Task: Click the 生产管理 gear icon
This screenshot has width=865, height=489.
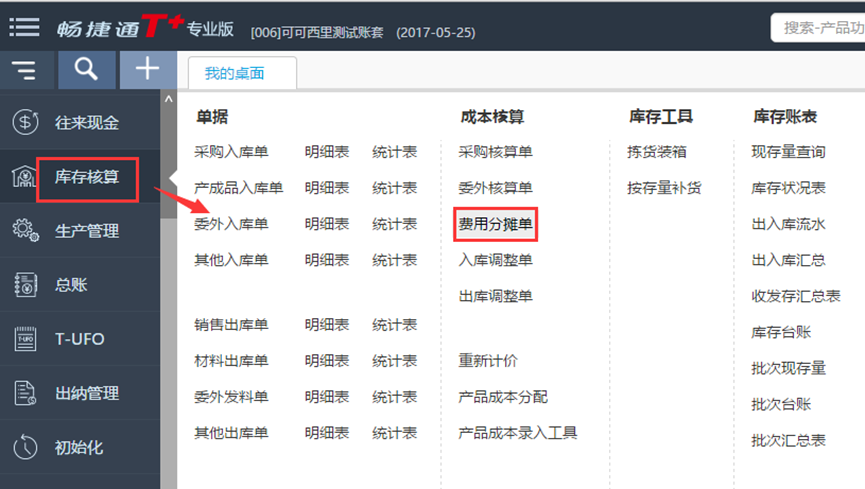Action: point(25,230)
